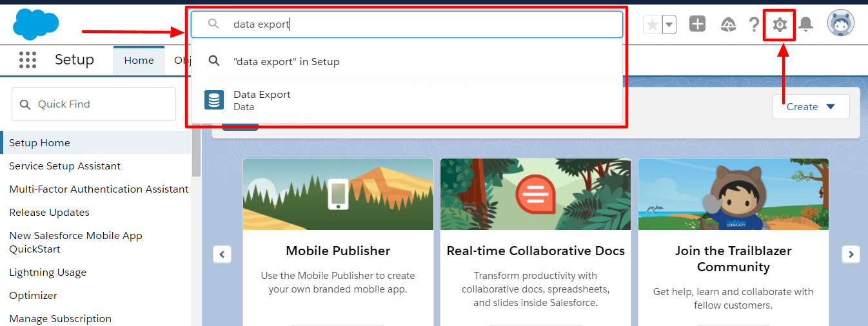Click the Mobile Publisher card image
868x326 pixels.
338,194
